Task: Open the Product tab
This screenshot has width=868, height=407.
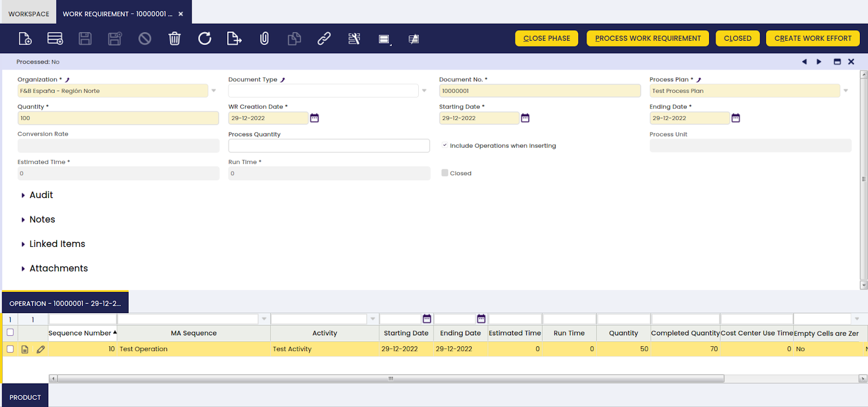Action: click(x=25, y=397)
